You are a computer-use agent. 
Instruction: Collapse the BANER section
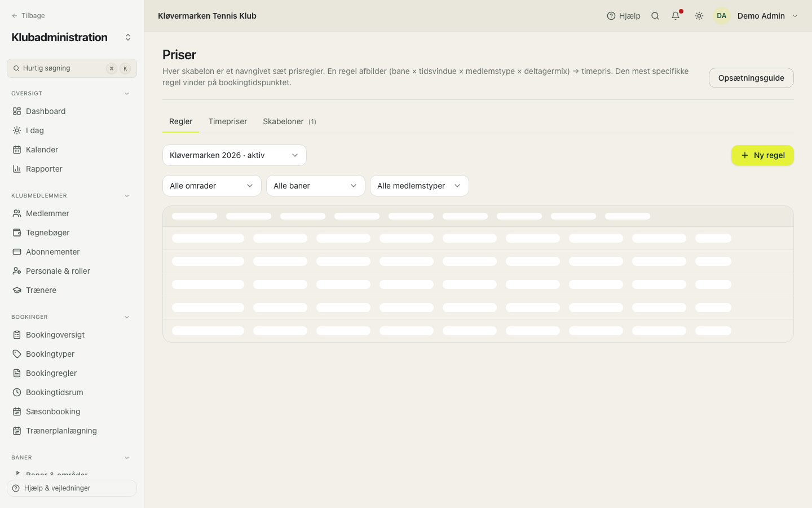(127, 458)
